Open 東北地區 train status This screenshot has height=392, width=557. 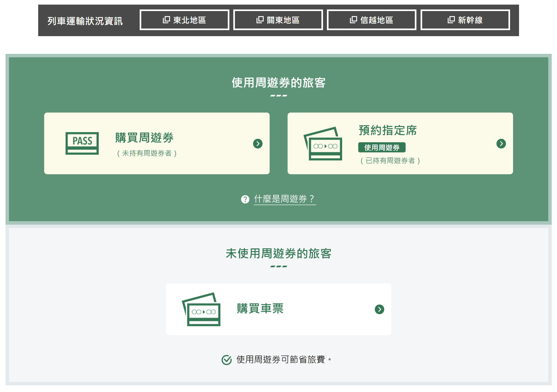184,20
